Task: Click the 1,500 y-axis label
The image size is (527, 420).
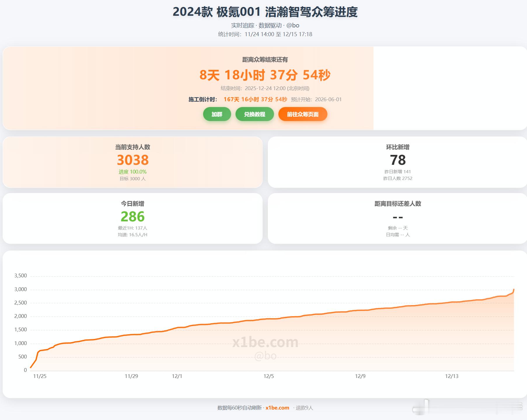Action: pyautogui.click(x=20, y=330)
